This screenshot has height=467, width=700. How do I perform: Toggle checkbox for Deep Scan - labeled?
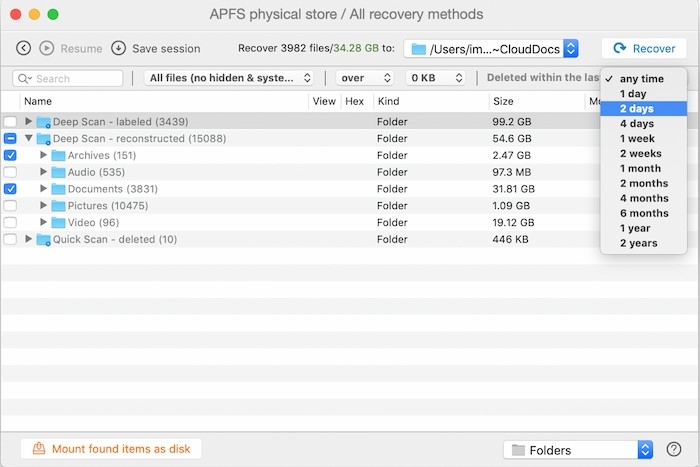coord(10,121)
